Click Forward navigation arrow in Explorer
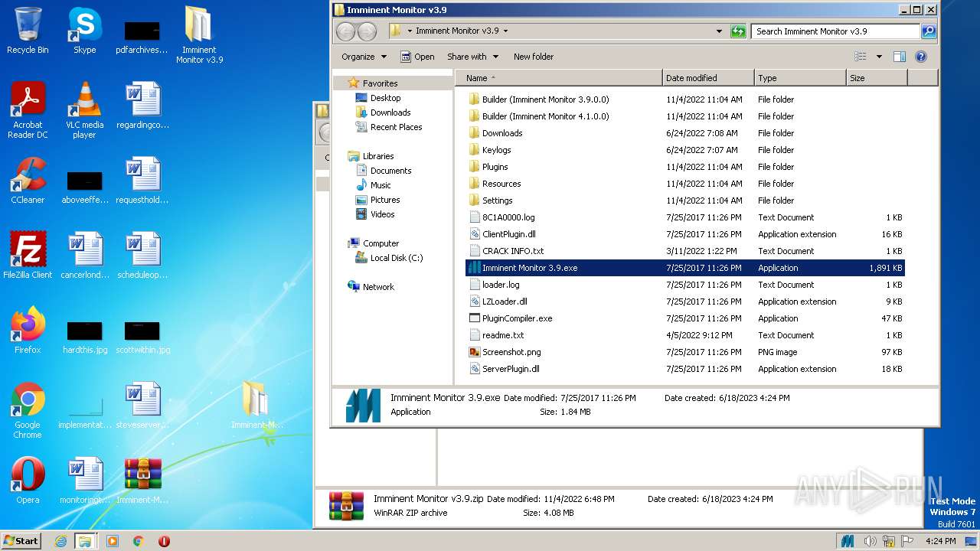 367,31
